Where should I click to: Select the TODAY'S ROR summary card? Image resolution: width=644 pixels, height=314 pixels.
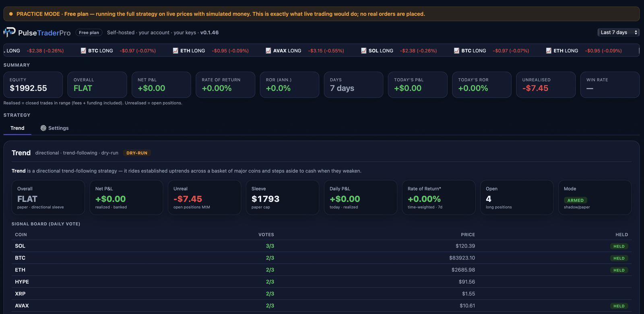click(482, 85)
